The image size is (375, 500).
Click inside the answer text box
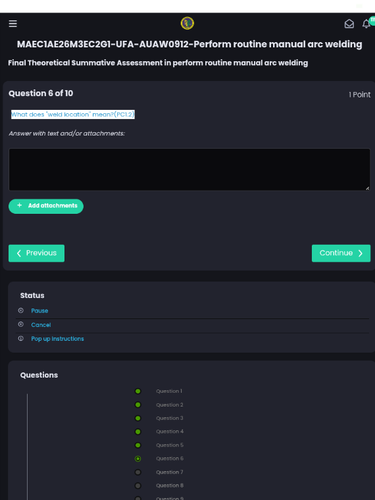[x=189, y=170]
